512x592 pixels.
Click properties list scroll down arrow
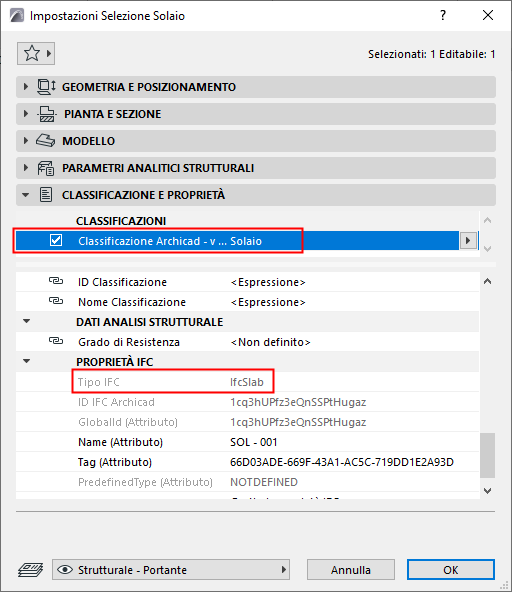pyautogui.click(x=487, y=491)
